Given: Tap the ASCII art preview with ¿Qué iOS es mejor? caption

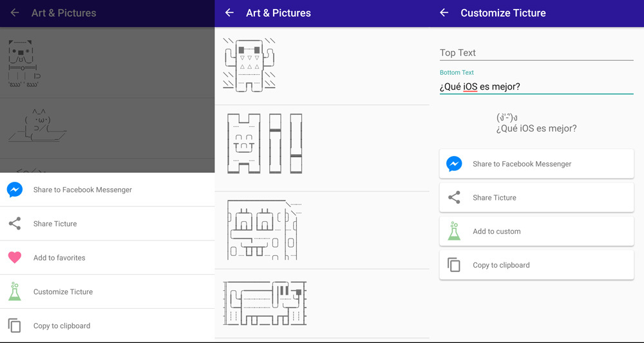Looking at the screenshot, I should pyautogui.click(x=536, y=123).
